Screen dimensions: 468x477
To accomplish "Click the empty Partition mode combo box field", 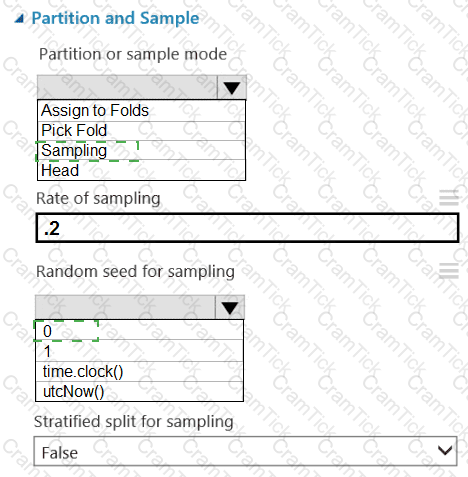I will point(127,87).
